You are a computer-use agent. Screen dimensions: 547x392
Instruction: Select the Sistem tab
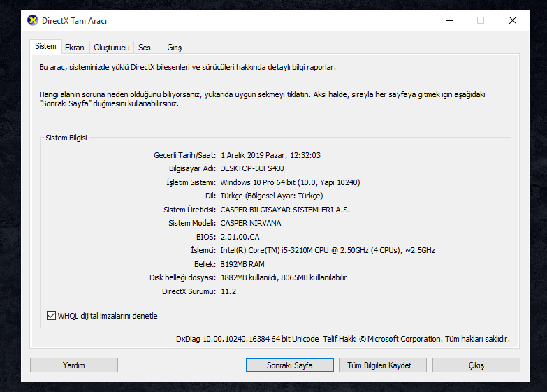click(45, 46)
